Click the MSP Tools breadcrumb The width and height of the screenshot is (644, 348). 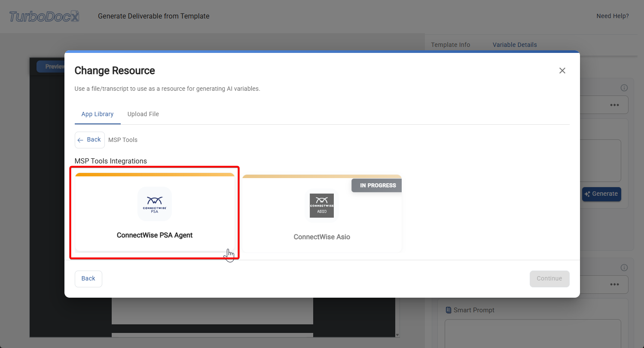pyautogui.click(x=123, y=140)
